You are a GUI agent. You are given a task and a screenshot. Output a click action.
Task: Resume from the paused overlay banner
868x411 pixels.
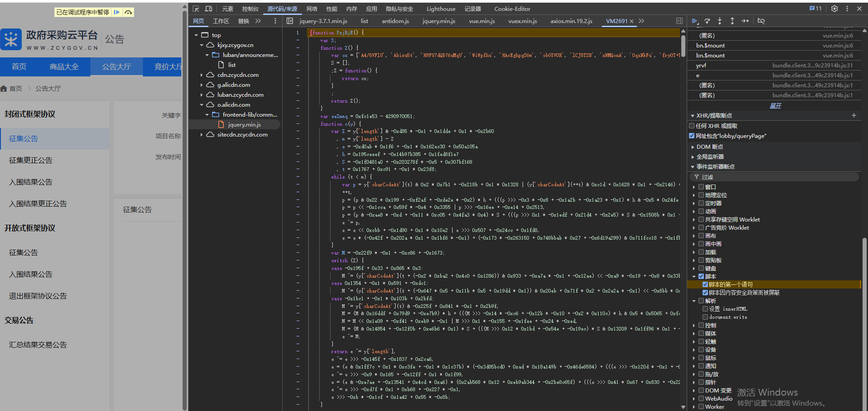coord(117,12)
